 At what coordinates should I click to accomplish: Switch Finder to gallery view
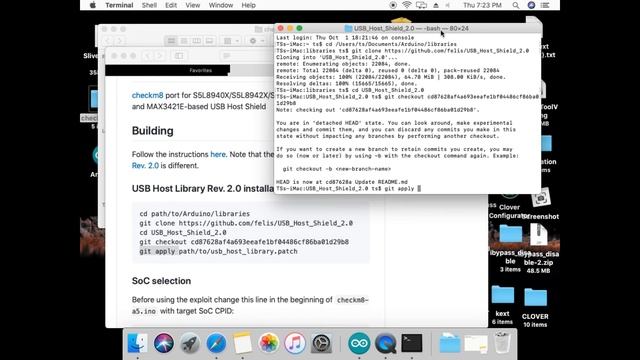(209, 41)
